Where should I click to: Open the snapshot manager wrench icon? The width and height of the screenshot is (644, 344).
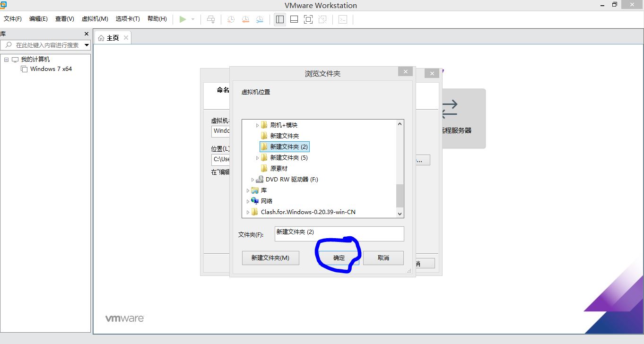pyautogui.click(x=260, y=19)
